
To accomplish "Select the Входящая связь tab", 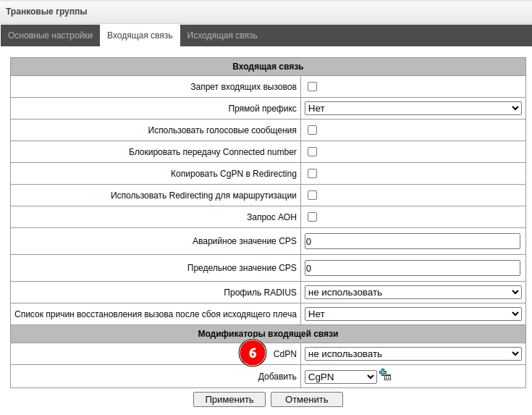I will click(140, 35).
